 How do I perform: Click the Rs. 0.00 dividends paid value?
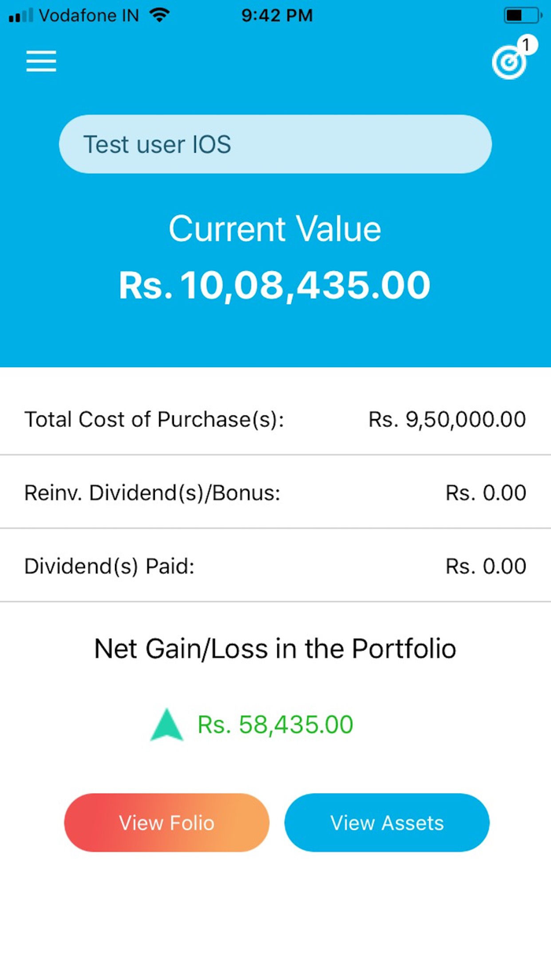pos(486,566)
